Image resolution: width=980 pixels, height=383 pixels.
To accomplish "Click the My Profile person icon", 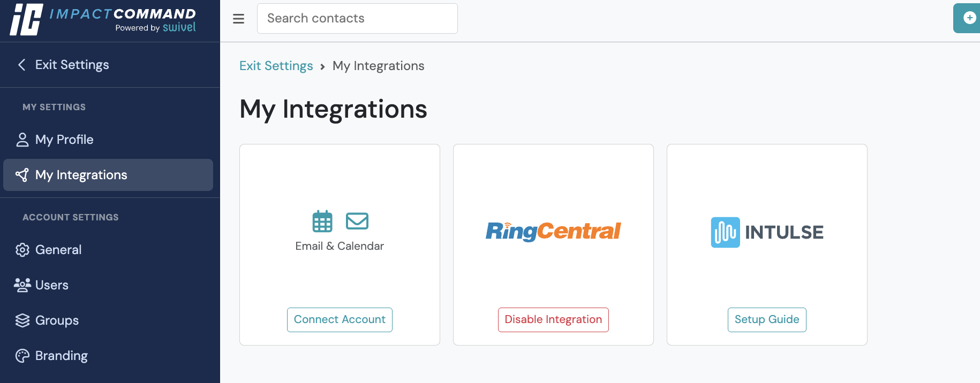I will click(x=22, y=140).
